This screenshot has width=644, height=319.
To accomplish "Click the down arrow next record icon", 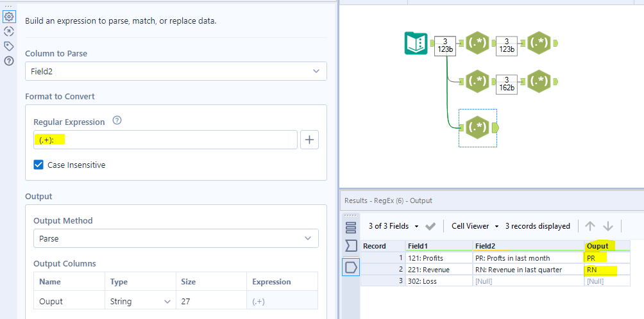I will point(608,226).
